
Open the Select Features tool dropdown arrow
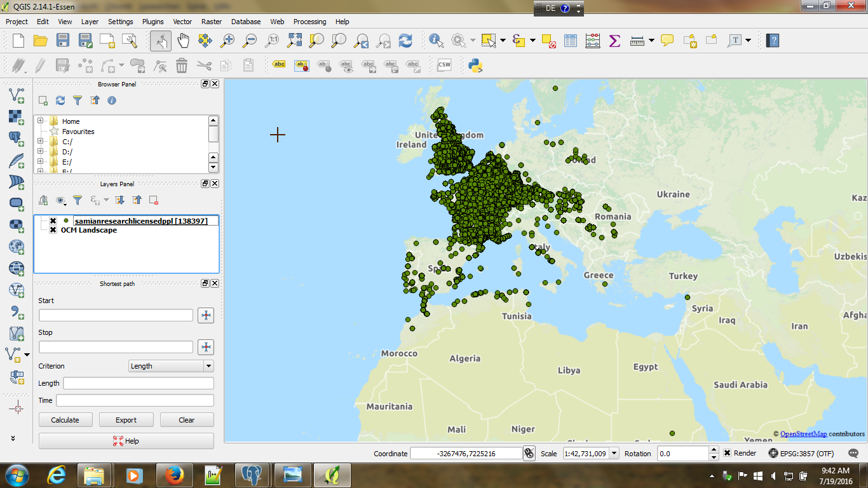pyautogui.click(x=503, y=41)
